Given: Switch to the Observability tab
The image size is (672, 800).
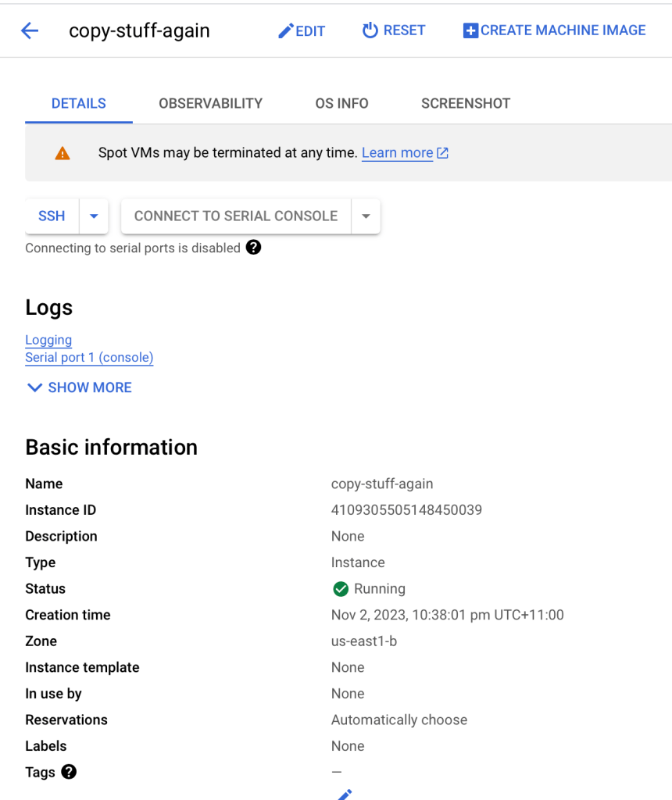Looking at the screenshot, I should pos(210,103).
